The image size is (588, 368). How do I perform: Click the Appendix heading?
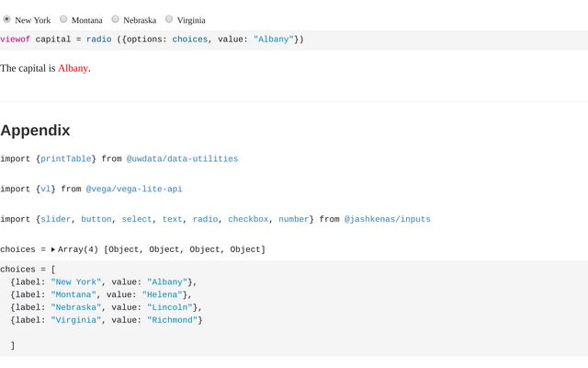35,131
